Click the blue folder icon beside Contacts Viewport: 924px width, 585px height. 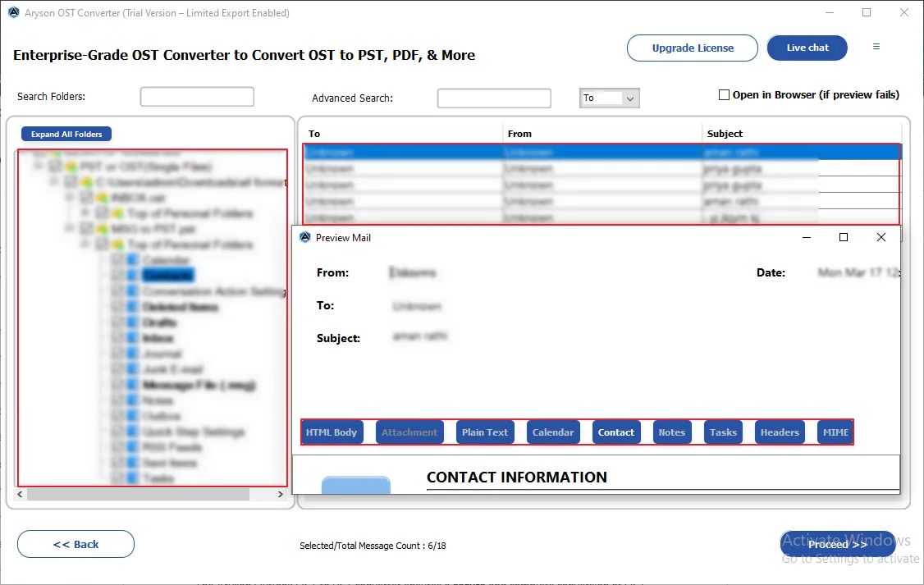tap(133, 275)
